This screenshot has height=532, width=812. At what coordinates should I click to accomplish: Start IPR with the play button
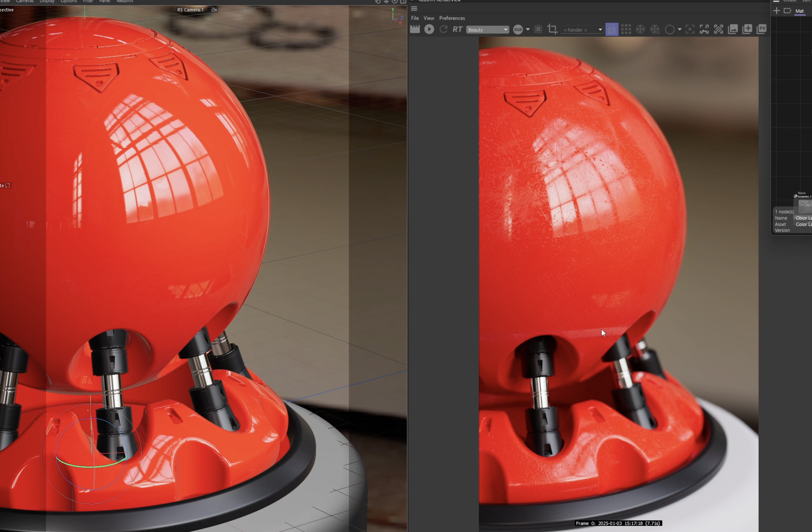click(x=429, y=29)
